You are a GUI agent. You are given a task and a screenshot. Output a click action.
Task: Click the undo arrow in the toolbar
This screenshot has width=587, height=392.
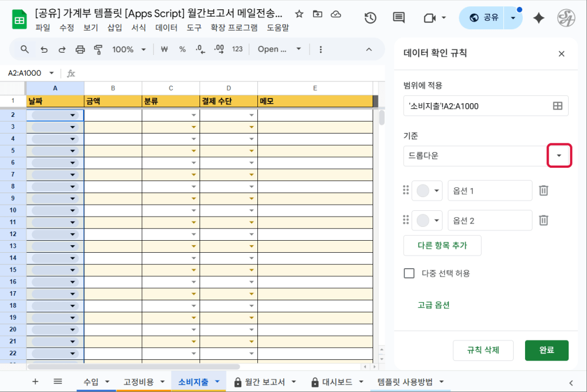[44, 49]
